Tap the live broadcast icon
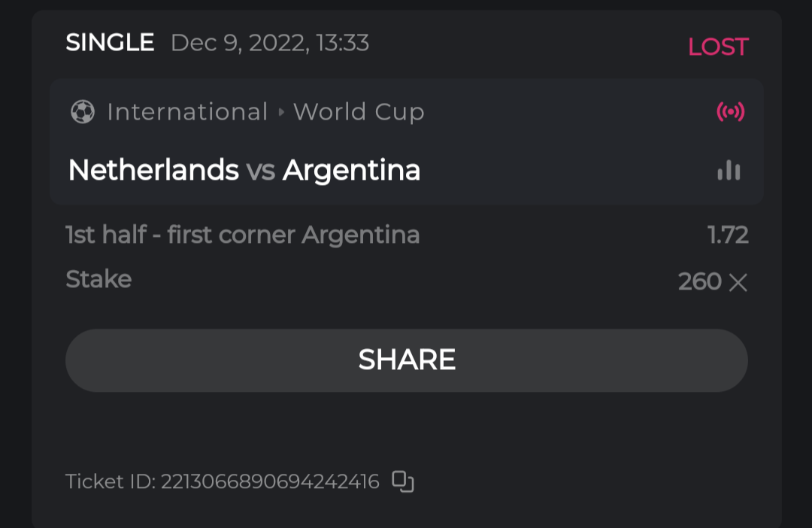 (730, 113)
